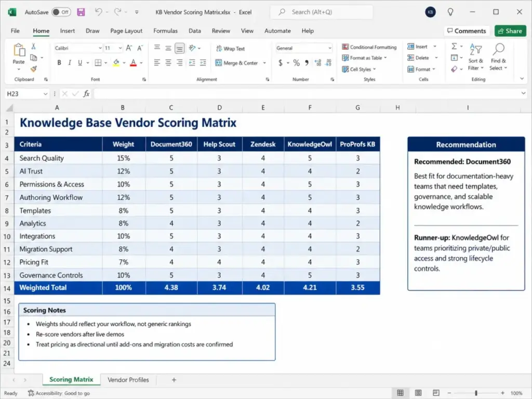Image resolution: width=532 pixels, height=399 pixels.
Task: Select the Format Painter brush
Action: 34,69
